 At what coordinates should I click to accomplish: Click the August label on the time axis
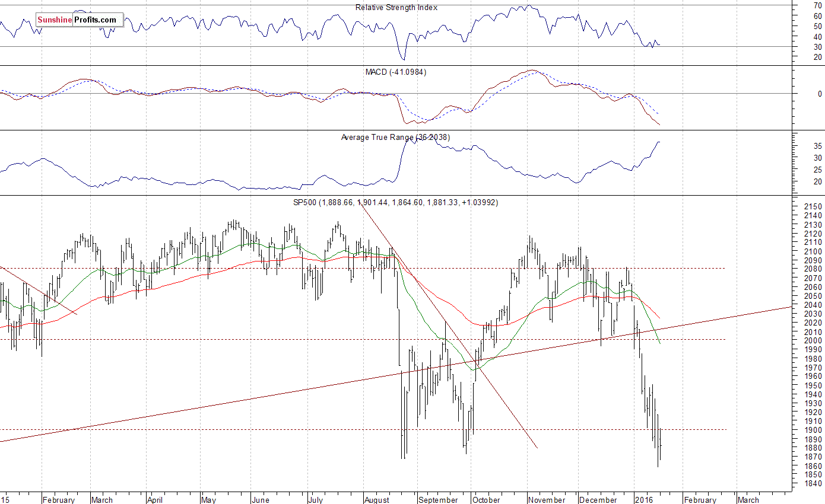tap(377, 500)
